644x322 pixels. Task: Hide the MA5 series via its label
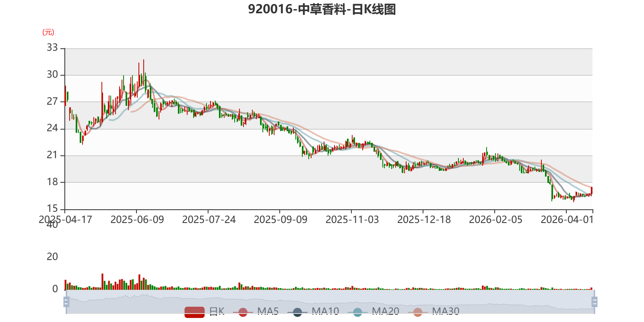tap(268, 312)
